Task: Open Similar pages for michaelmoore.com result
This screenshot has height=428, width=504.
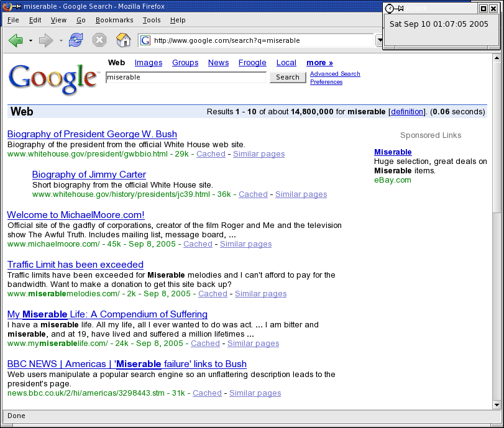Action: [245, 244]
